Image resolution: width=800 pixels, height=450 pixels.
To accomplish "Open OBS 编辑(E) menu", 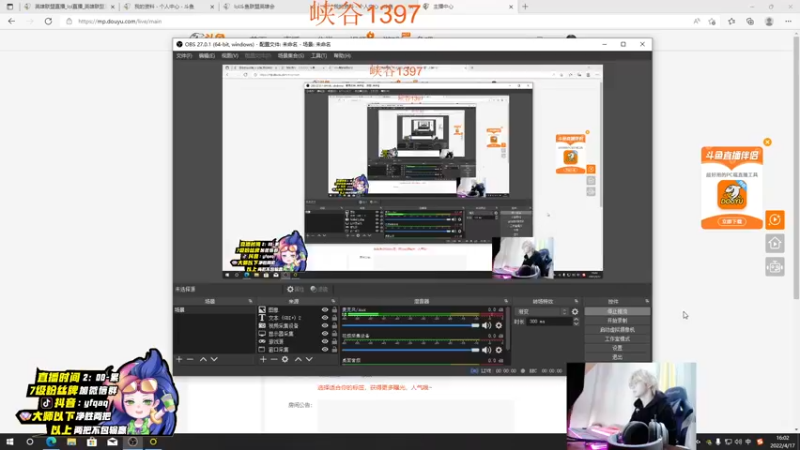I will [x=207, y=56].
